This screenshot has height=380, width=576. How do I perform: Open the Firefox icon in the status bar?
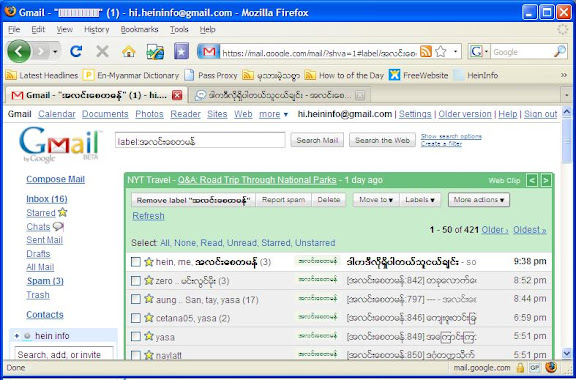tap(551, 367)
